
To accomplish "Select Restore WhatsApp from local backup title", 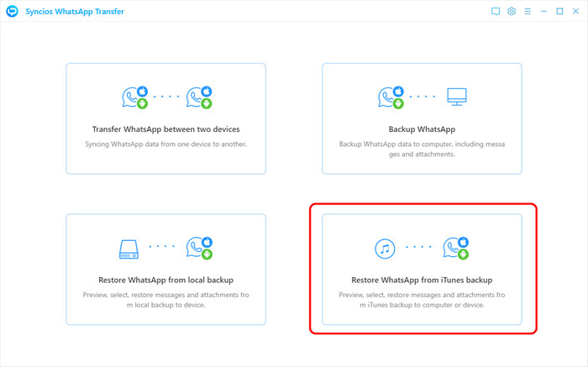I will [165, 280].
